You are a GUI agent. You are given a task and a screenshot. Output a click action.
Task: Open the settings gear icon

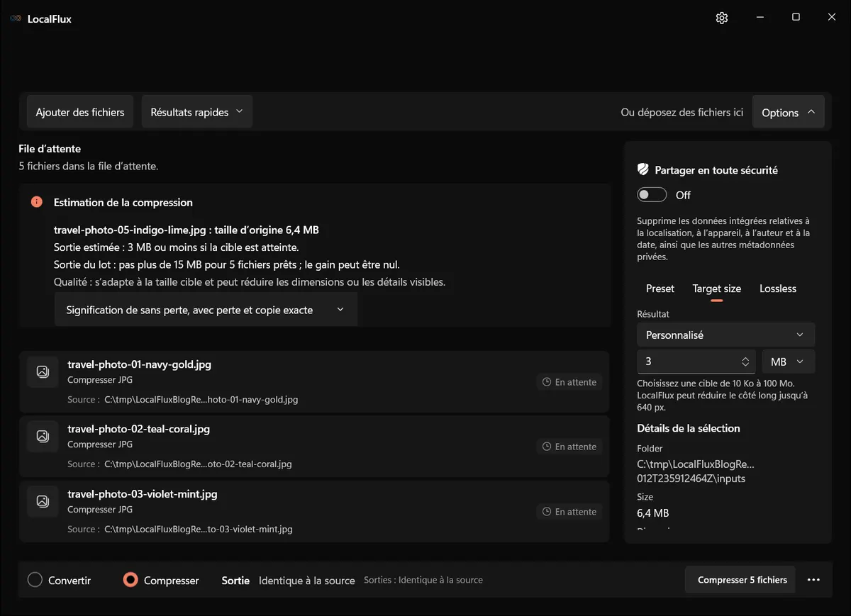pyautogui.click(x=722, y=18)
